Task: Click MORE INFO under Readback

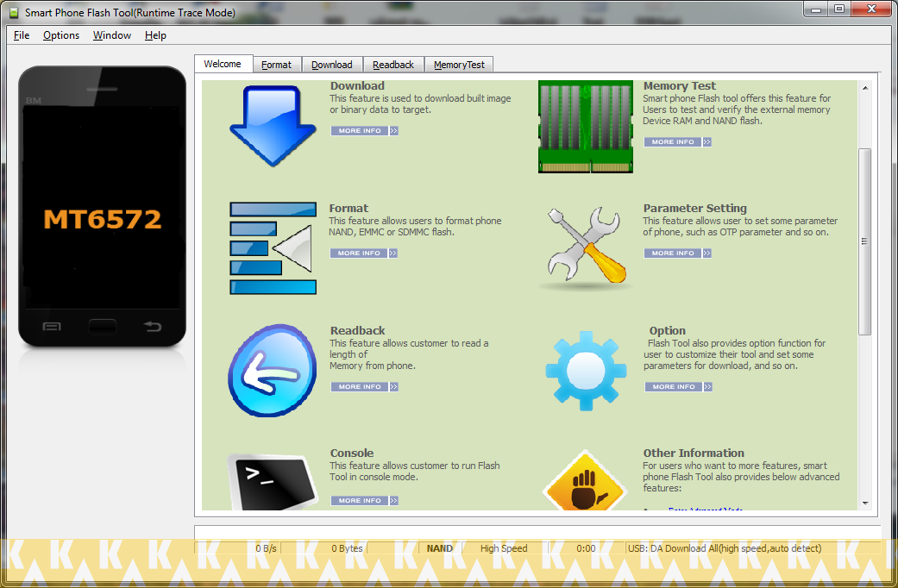Action: point(365,387)
